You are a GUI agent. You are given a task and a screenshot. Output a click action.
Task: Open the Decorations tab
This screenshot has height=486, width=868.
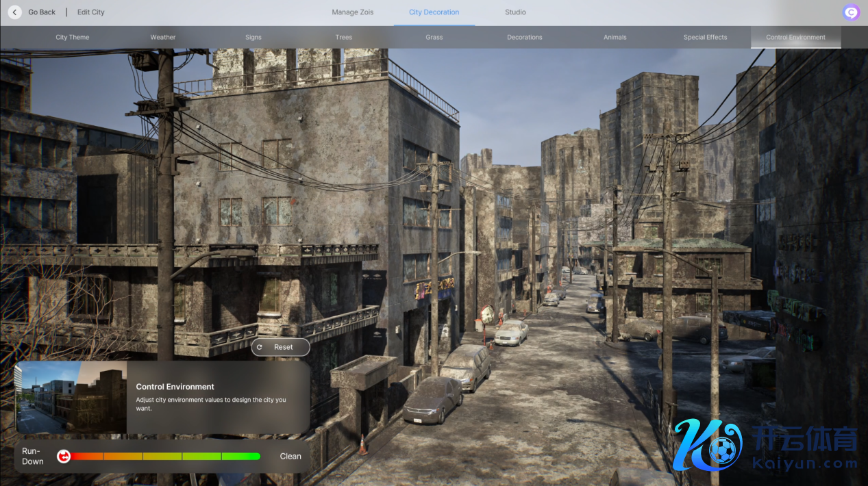click(525, 38)
